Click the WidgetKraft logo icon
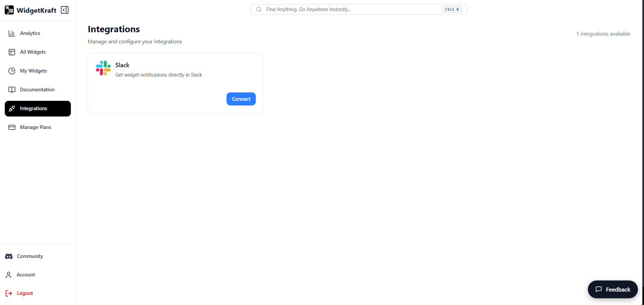644x305 pixels. point(9,10)
